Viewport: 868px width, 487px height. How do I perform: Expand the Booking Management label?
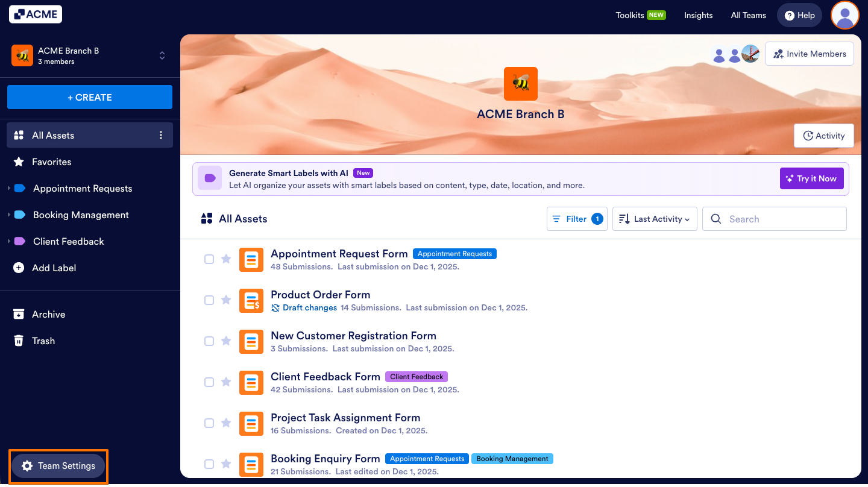tap(9, 215)
